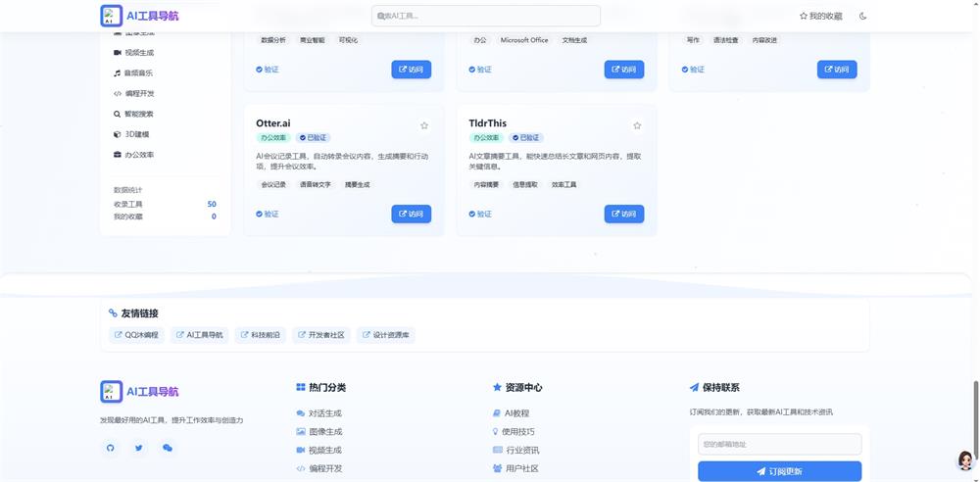Open AI工具导航 friendly link
980x482 pixels.
199,334
